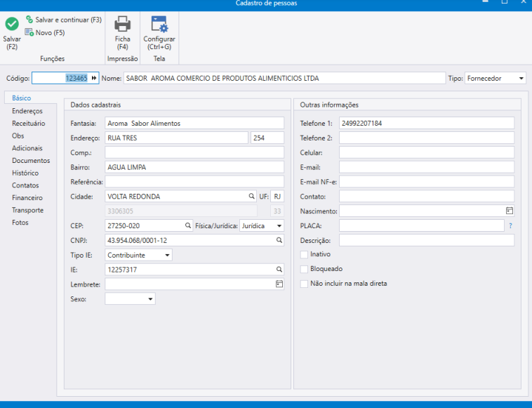Open the Contatos tab
This screenshot has height=408, width=532.
pyautogui.click(x=25, y=185)
